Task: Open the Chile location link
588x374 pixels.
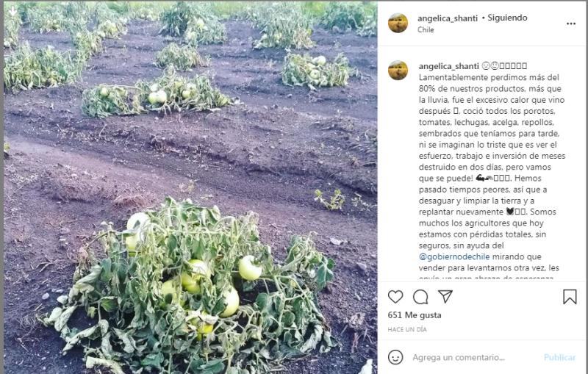Action: (x=426, y=29)
